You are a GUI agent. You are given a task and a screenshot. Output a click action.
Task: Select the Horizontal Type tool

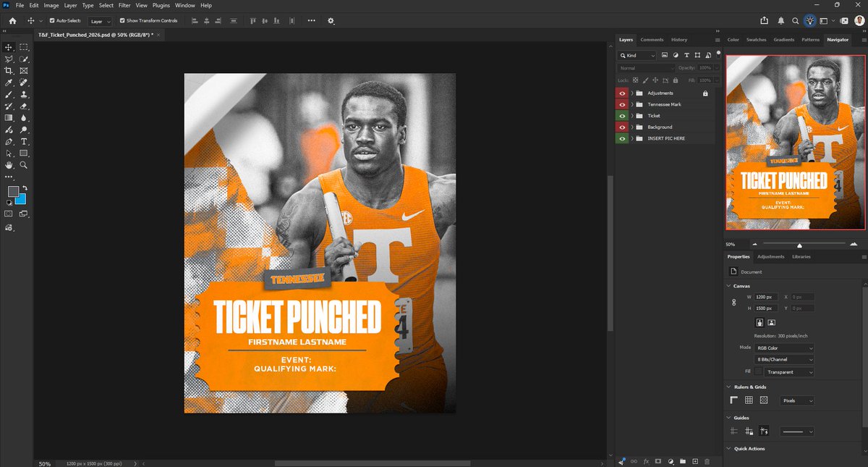click(x=24, y=141)
